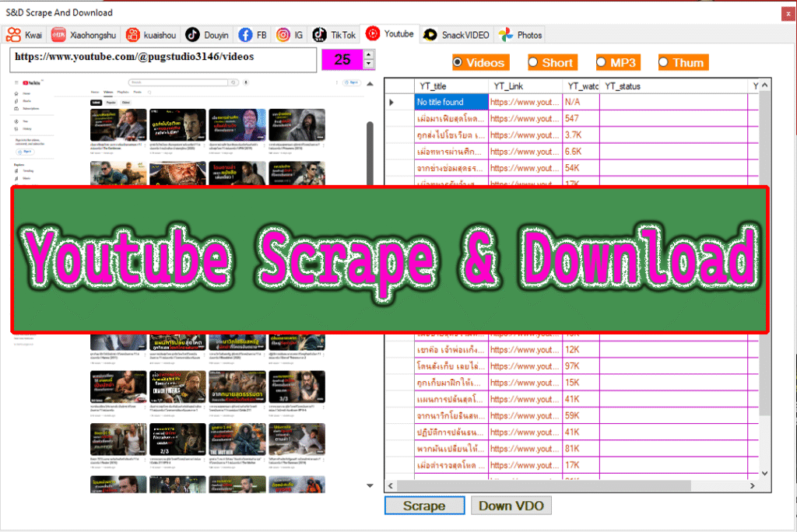
Task: Click the table scroll-up arrow
Action: pos(764,86)
